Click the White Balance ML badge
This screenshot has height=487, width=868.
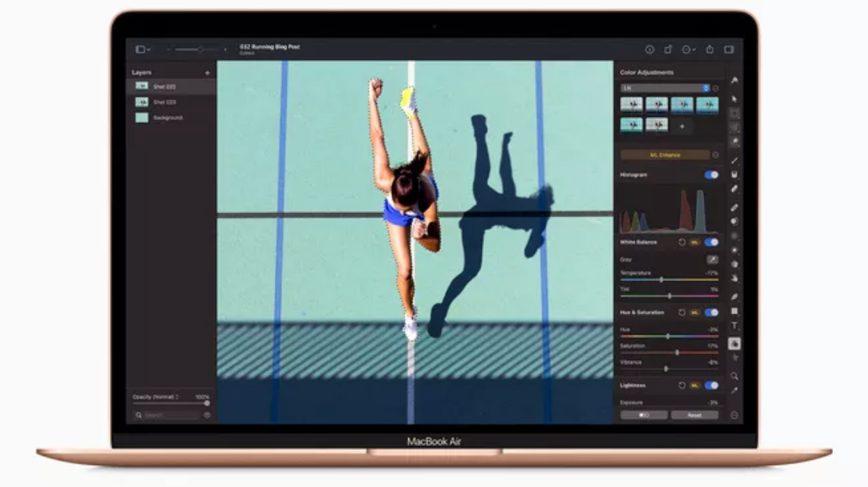[695, 243]
